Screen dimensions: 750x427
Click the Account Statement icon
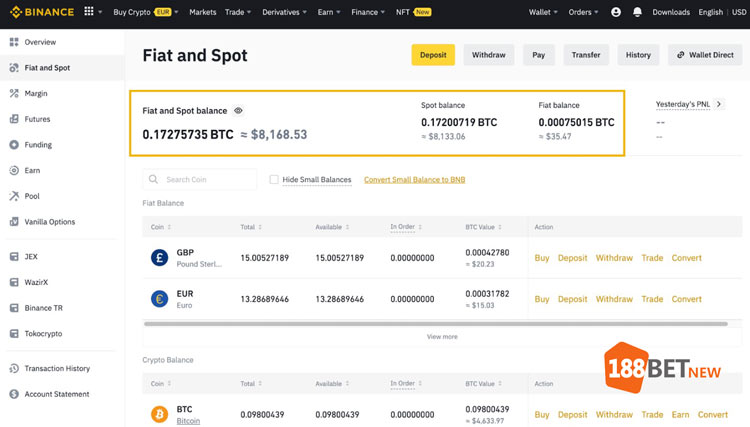click(14, 394)
